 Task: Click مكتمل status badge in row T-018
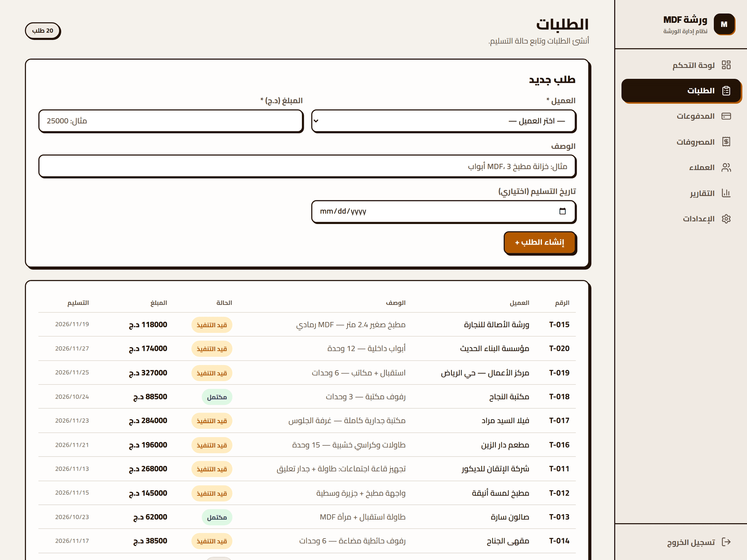point(217,397)
